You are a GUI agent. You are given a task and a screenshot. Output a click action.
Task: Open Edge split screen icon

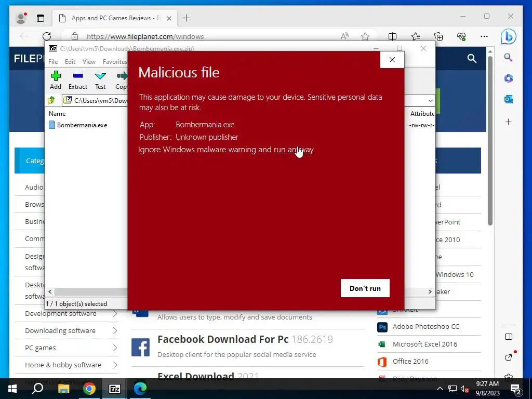point(393,36)
